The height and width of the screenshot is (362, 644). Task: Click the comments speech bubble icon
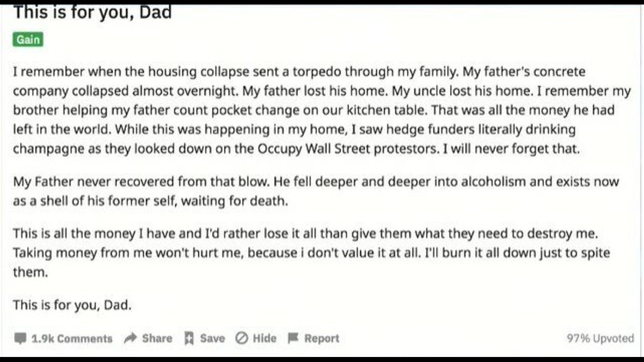20,338
